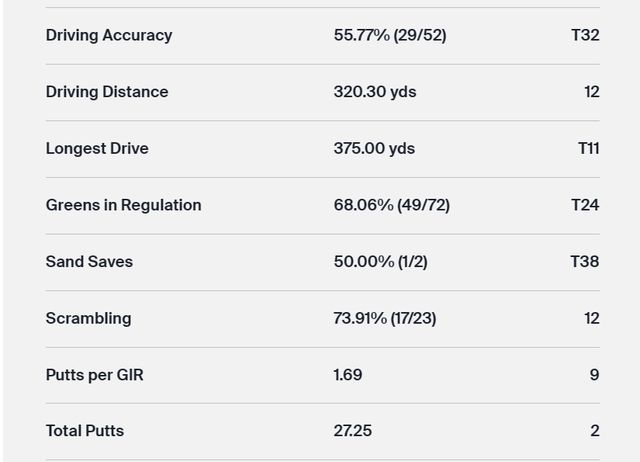
Task: Click the T24 rank for Greens in Regulation
Action: point(585,205)
